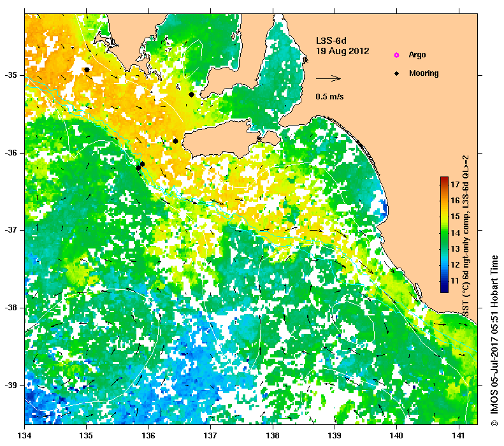Click the '134' longitude axis label

(x=24, y=436)
